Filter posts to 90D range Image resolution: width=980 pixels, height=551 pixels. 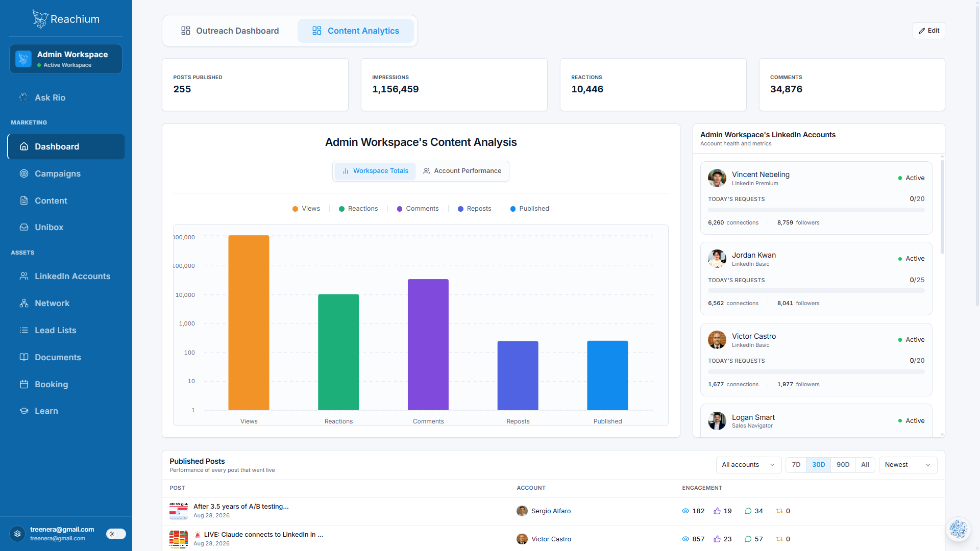coord(843,465)
